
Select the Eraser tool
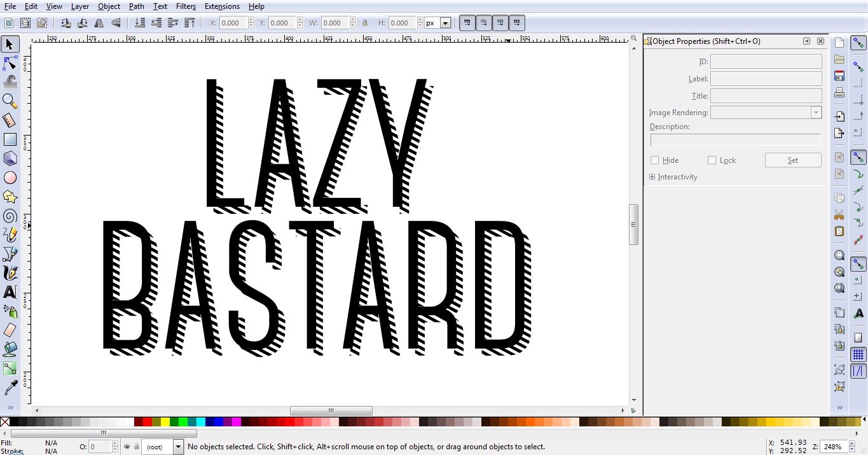click(x=10, y=330)
